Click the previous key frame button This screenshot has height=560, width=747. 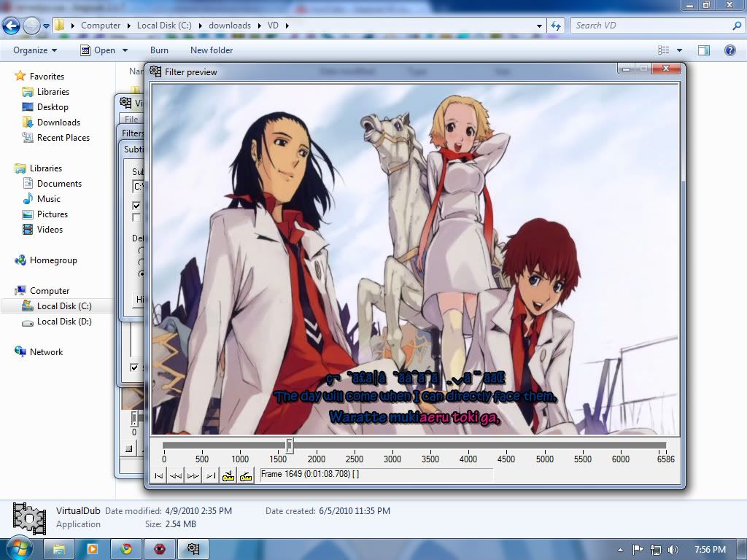(228, 475)
